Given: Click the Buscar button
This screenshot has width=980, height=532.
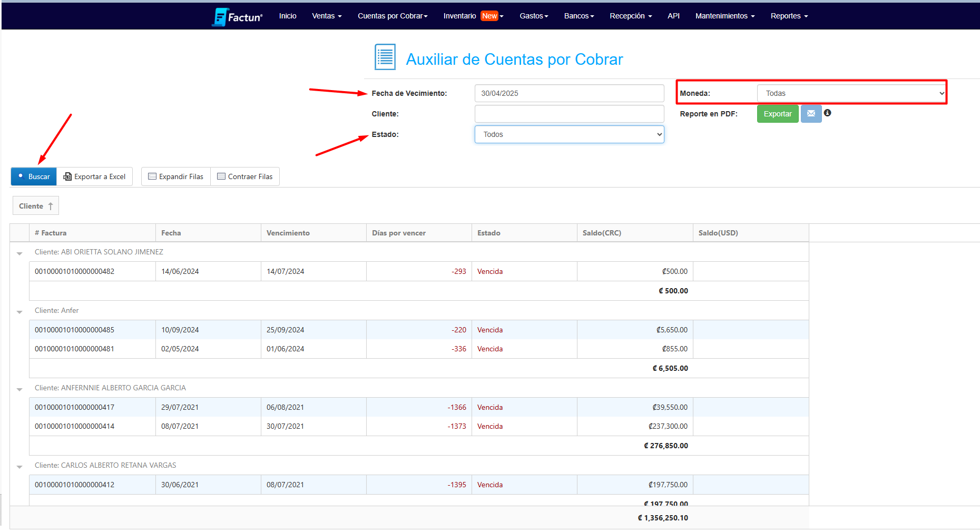Looking at the screenshot, I should pos(34,176).
